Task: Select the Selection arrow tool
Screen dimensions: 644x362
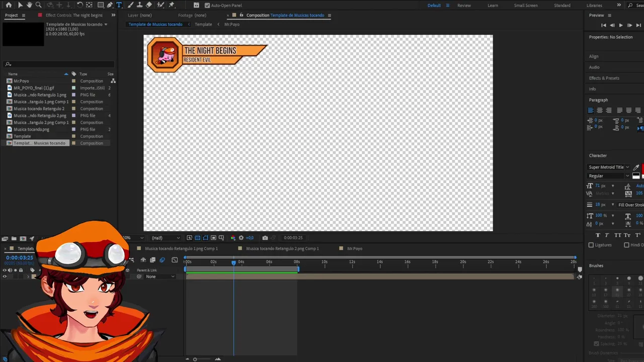Action: [20, 5]
